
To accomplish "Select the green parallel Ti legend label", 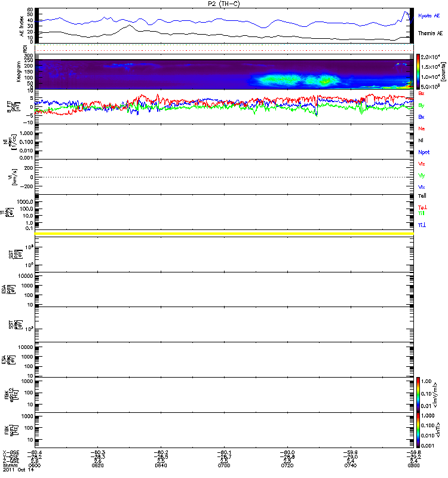I will 421,213.
